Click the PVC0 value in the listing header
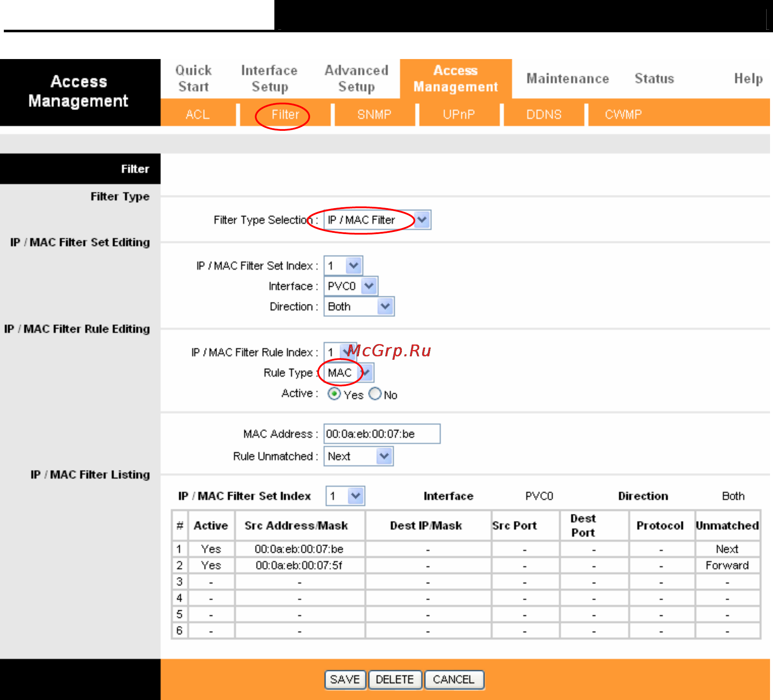The width and height of the screenshot is (773, 700). (x=539, y=496)
